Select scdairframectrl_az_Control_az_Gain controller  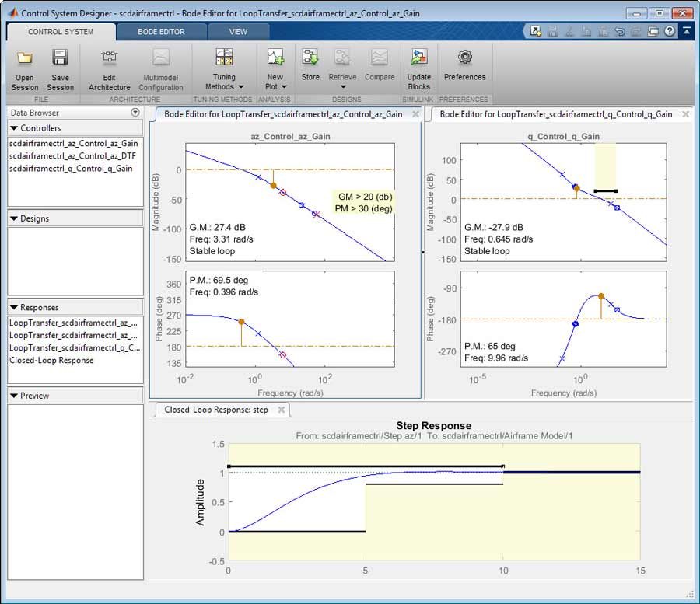point(74,143)
